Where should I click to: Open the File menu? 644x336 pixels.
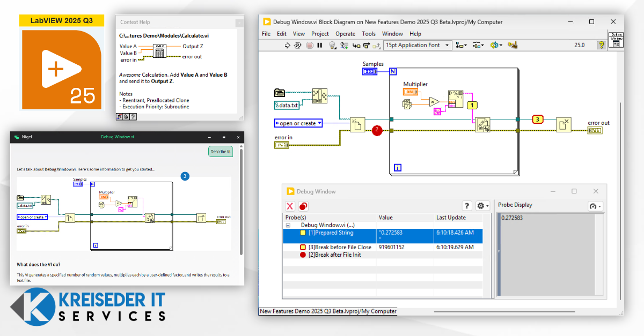266,34
